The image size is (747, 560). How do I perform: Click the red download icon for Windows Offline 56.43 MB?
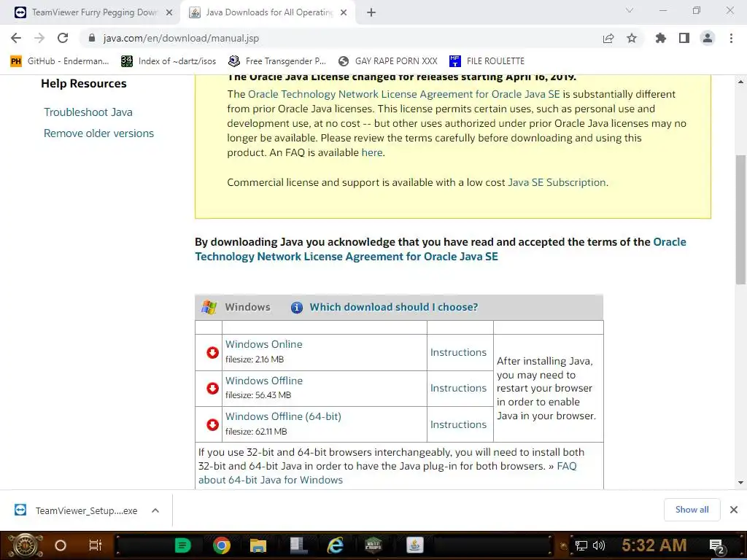(212, 388)
